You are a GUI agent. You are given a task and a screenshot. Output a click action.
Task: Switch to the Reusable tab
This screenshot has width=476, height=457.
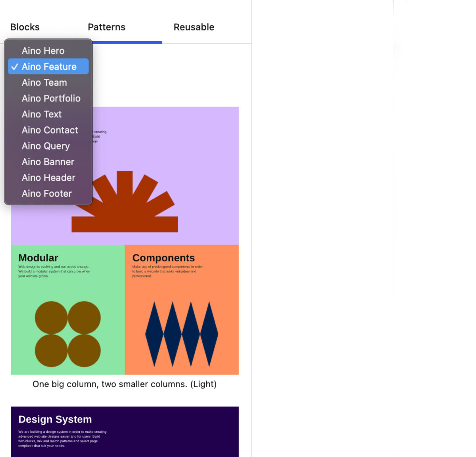point(194,27)
